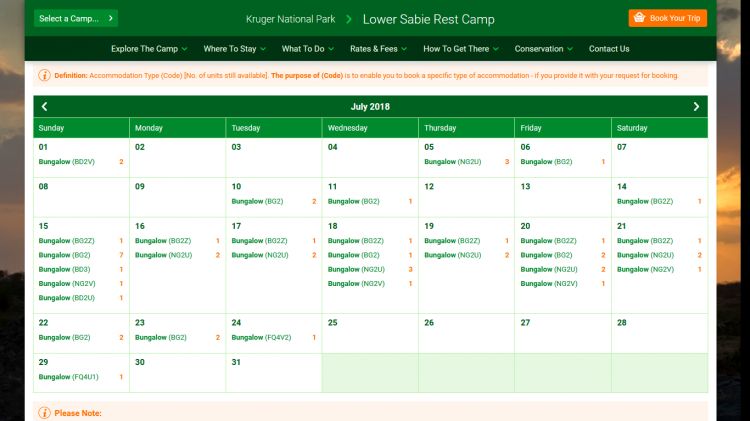Click the info icon beside Definition
Viewport: 750px width, 421px height.
pos(44,76)
